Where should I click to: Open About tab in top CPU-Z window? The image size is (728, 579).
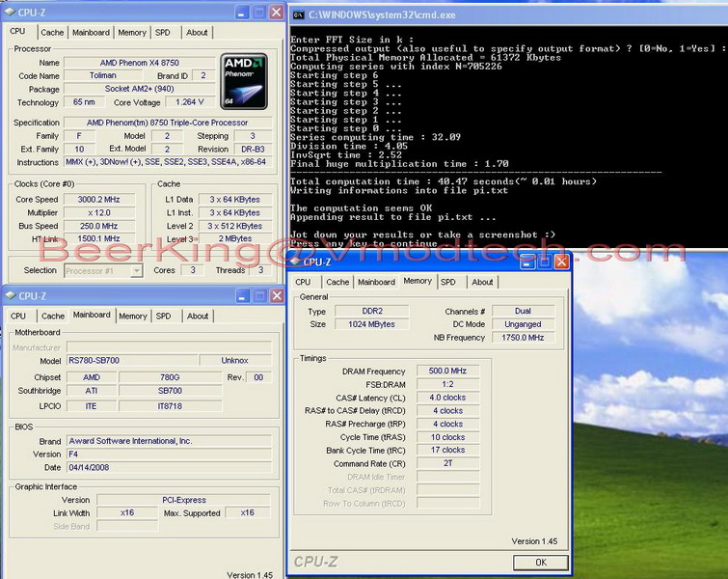[x=197, y=33]
